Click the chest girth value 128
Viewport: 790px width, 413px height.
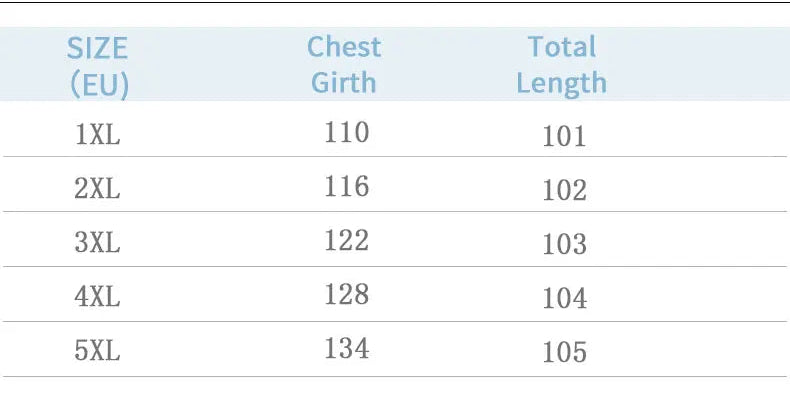(x=347, y=294)
